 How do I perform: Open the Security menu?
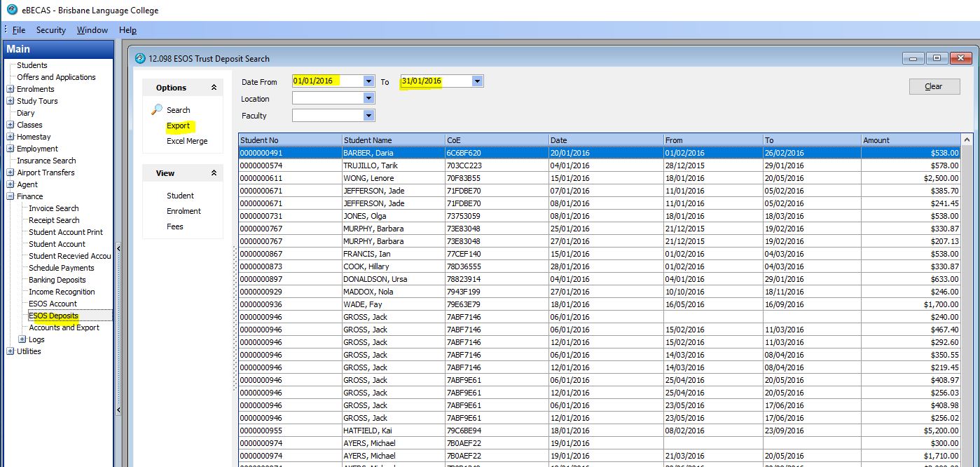(x=50, y=30)
